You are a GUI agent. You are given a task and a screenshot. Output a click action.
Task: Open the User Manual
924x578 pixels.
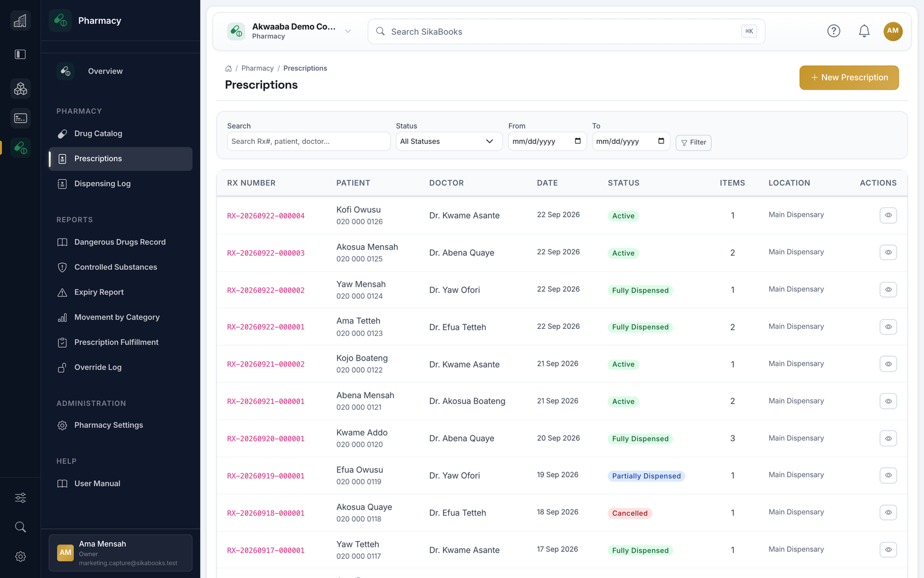pos(121,484)
